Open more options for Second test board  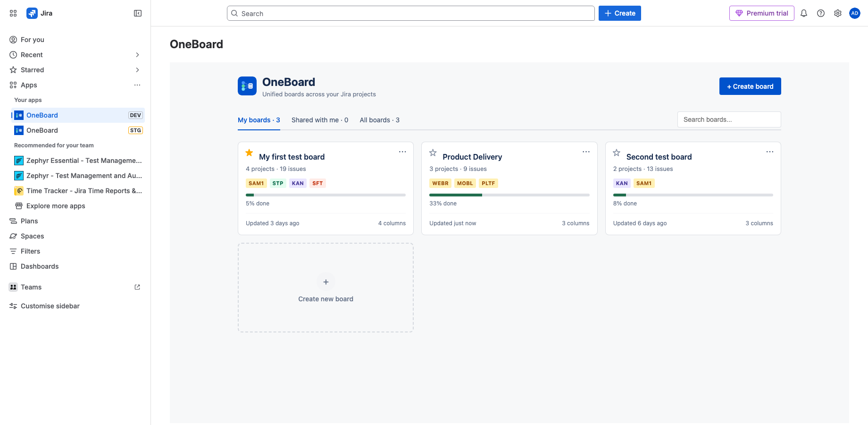pos(770,152)
